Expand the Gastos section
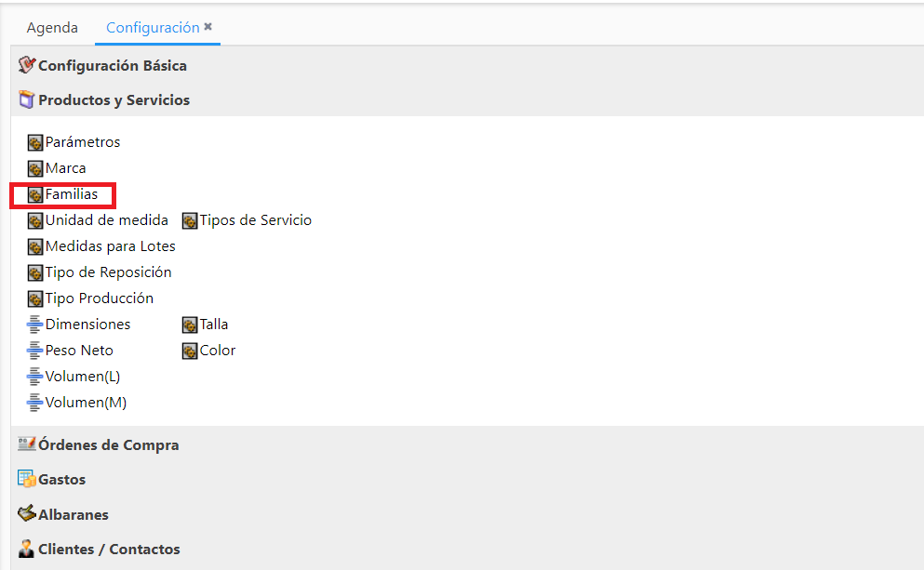 click(61, 479)
